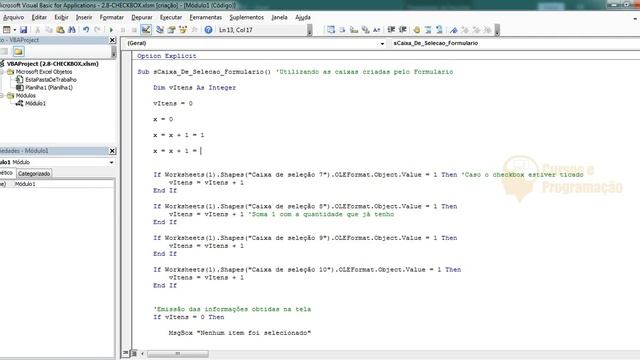Save the project with the diskette icon
This screenshot has width=640, height=360.
[23, 30]
